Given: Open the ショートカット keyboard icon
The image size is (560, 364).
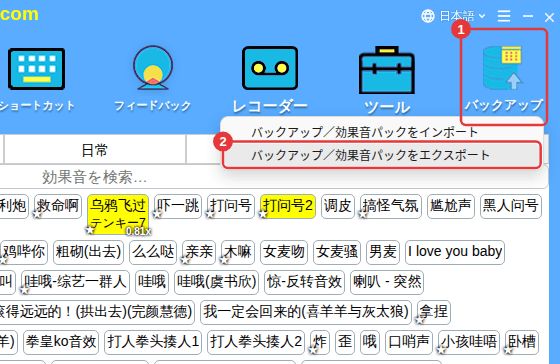Looking at the screenshot, I should click(x=36, y=69).
